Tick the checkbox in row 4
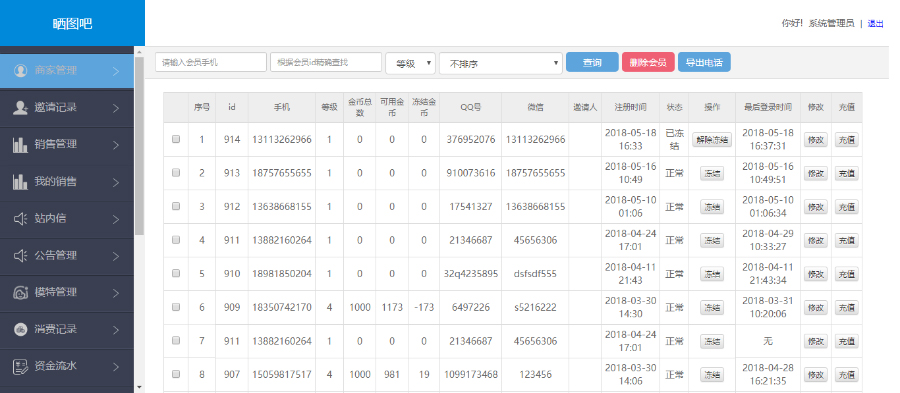Image resolution: width=900 pixels, height=393 pixels. pos(176,240)
